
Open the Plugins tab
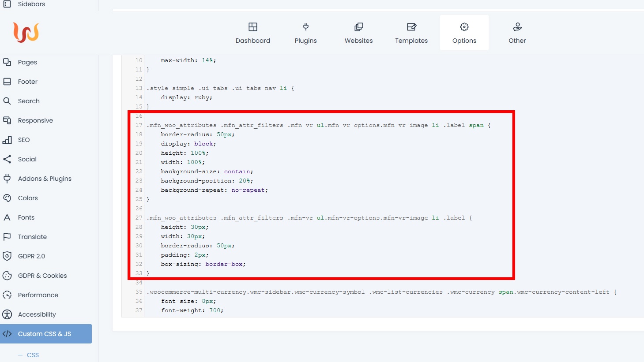tap(305, 33)
